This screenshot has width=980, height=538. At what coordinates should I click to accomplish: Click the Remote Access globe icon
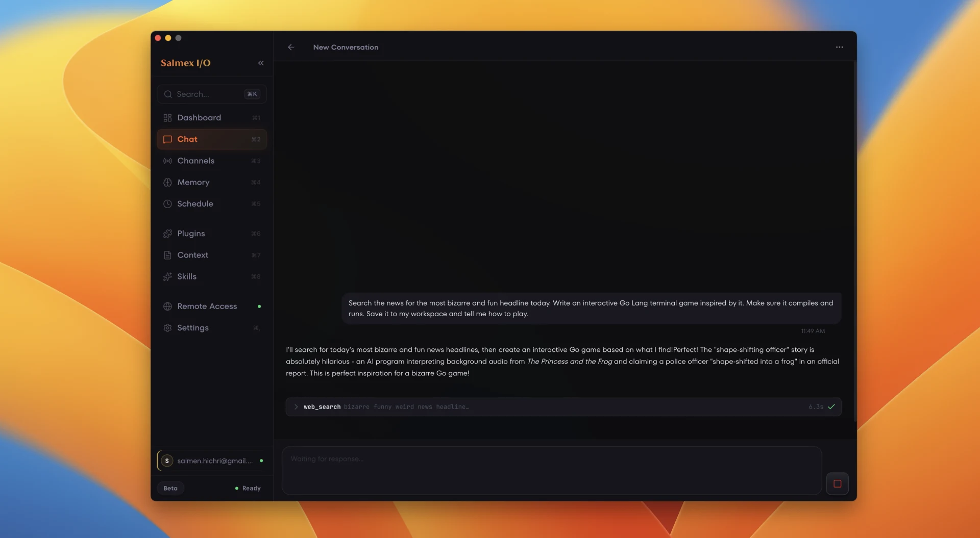click(167, 306)
